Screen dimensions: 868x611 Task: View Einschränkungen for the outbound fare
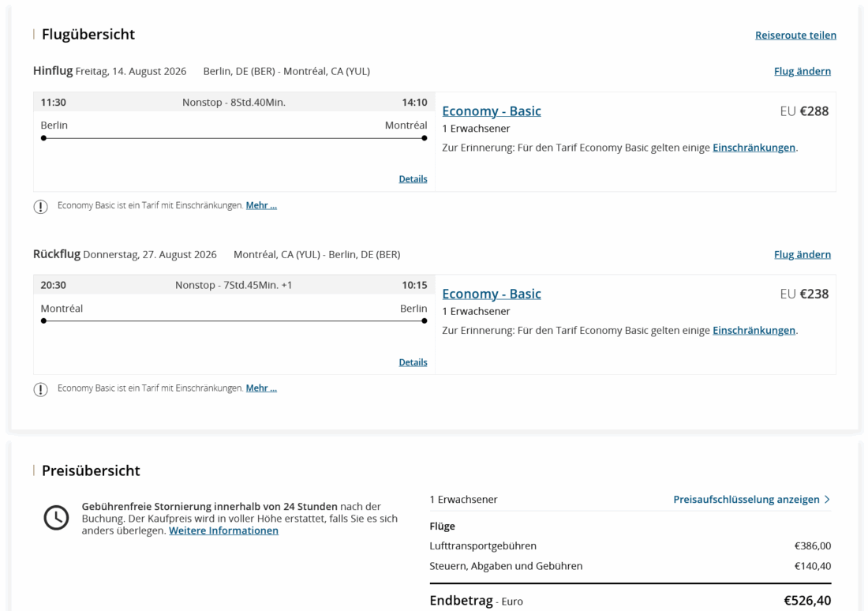click(x=754, y=148)
